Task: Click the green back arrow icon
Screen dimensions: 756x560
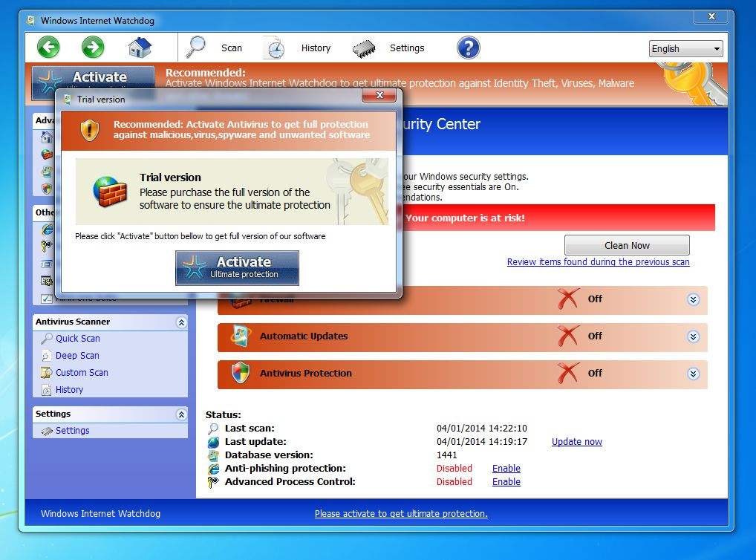Action: coord(49,48)
